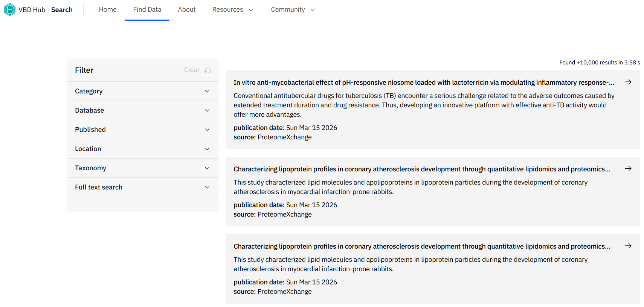Click the VBD Hub hexagon logo
644x307 pixels.
tap(10, 9)
